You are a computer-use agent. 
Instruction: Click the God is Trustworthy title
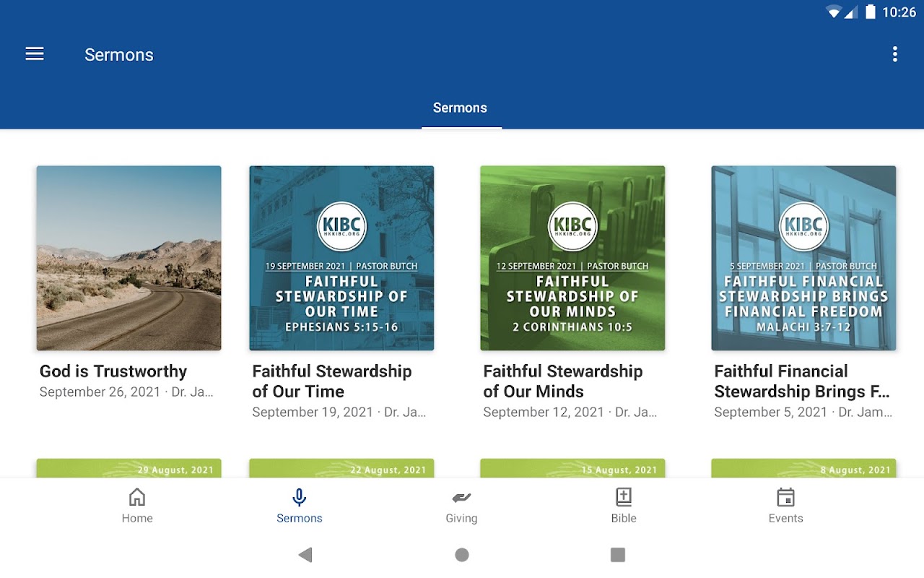coord(113,371)
